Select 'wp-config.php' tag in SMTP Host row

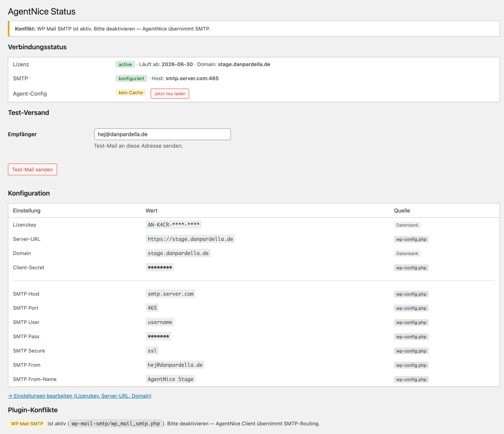pyautogui.click(x=411, y=294)
